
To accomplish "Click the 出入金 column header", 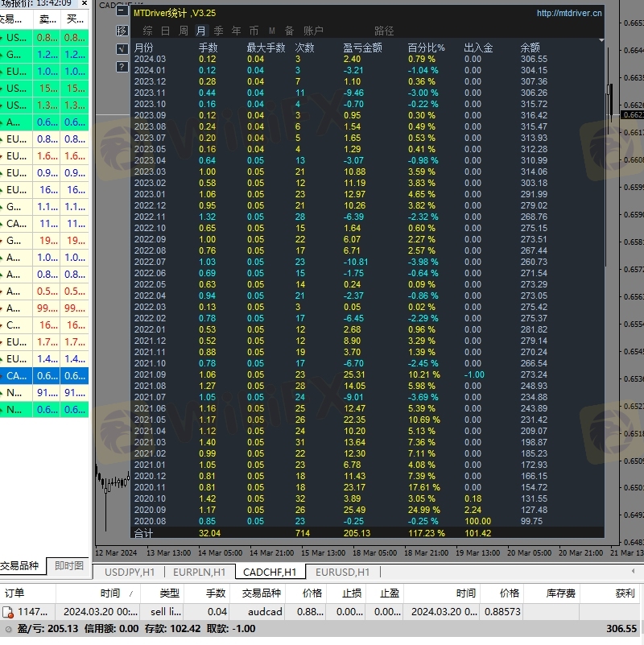I will coord(478,48).
